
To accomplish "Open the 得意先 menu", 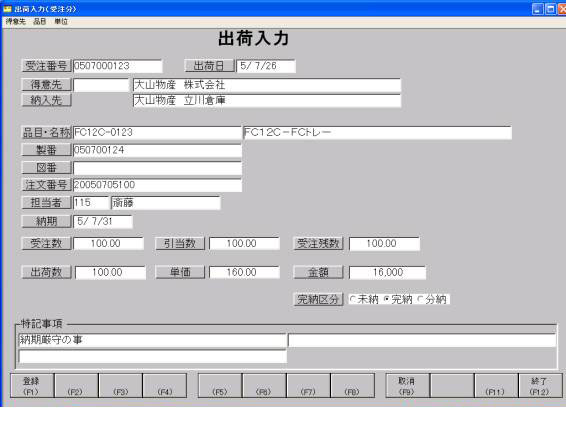I will [16, 22].
